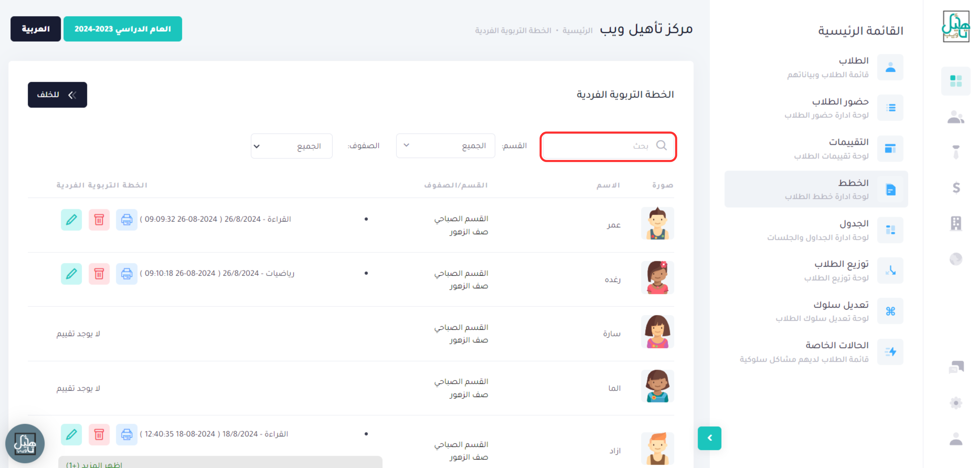Viewport: 980px width, 468px height.
Task: Click the Tahil Web logo at top right
Action: (x=956, y=26)
